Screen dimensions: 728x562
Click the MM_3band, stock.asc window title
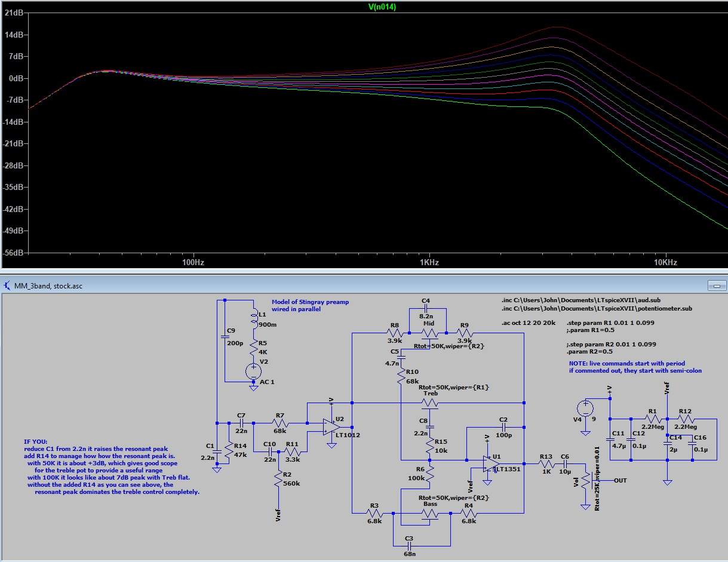tap(48, 285)
